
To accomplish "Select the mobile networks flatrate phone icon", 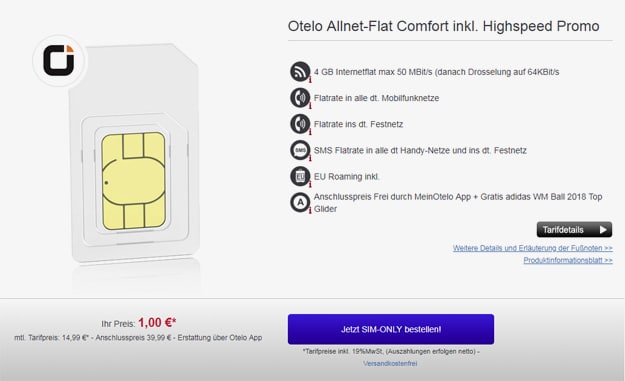I will (x=300, y=98).
